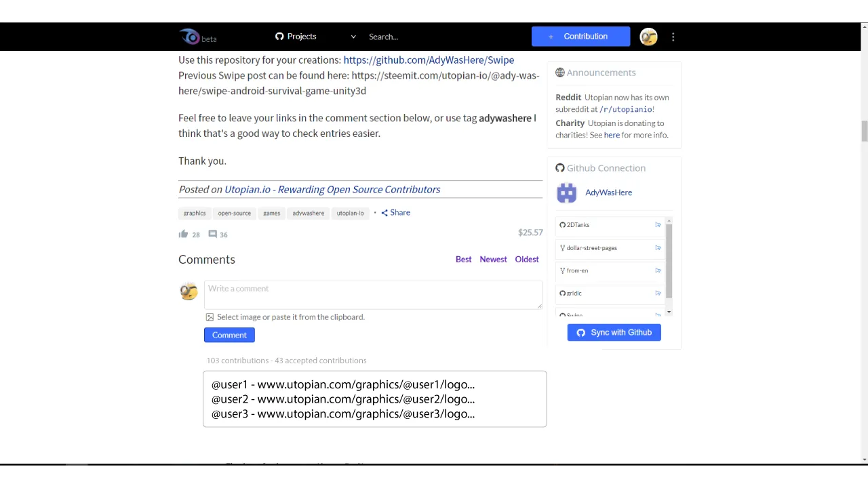The width and height of the screenshot is (868, 488).
Task: Click the AdyWasHere purple avatar image
Action: coord(566,193)
